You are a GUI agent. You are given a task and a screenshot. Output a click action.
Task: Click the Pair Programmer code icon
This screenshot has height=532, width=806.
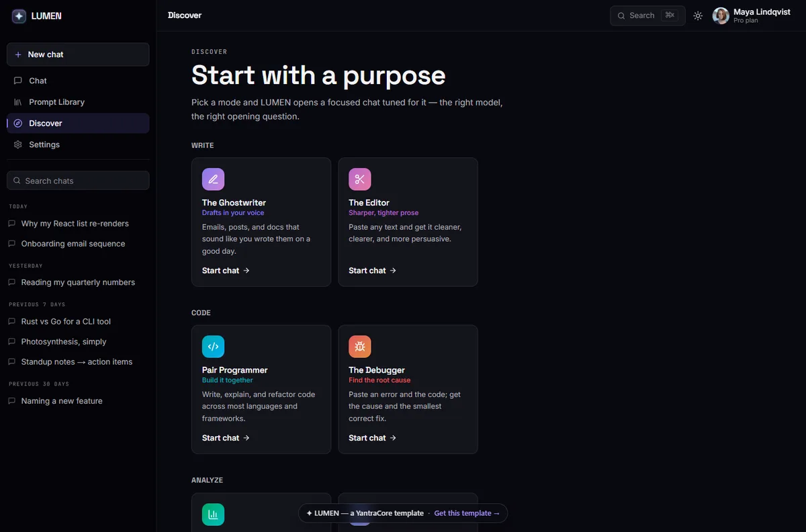(213, 347)
